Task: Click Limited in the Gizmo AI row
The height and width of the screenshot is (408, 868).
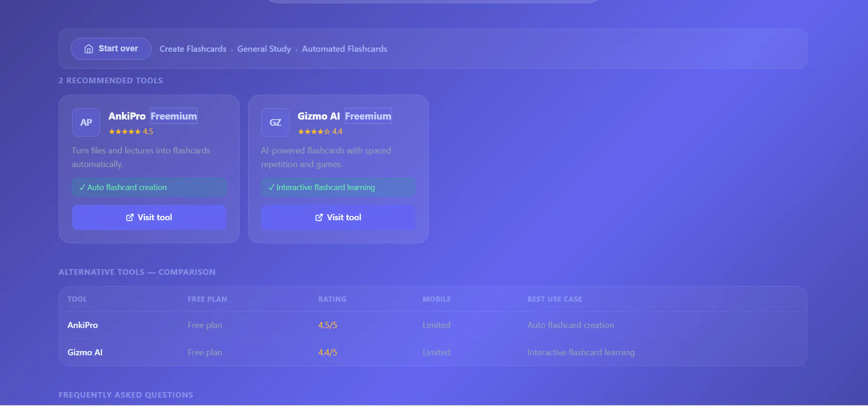Action: coord(436,352)
